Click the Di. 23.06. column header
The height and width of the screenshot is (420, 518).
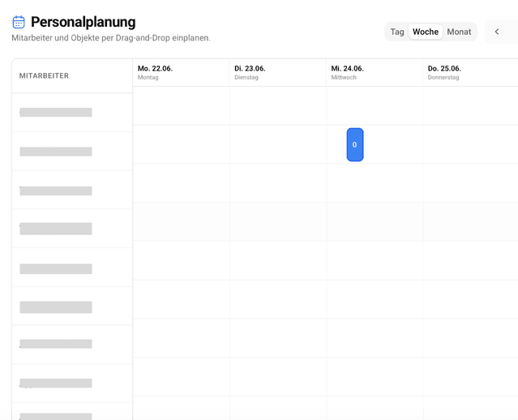(277, 73)
